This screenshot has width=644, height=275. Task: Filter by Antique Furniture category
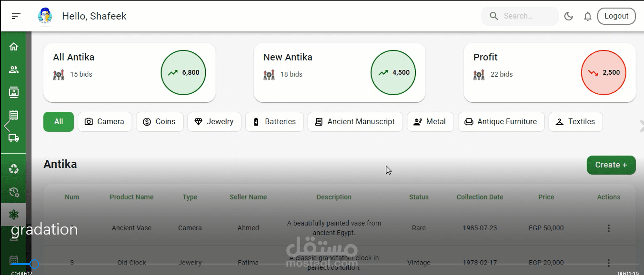(501, 122)
